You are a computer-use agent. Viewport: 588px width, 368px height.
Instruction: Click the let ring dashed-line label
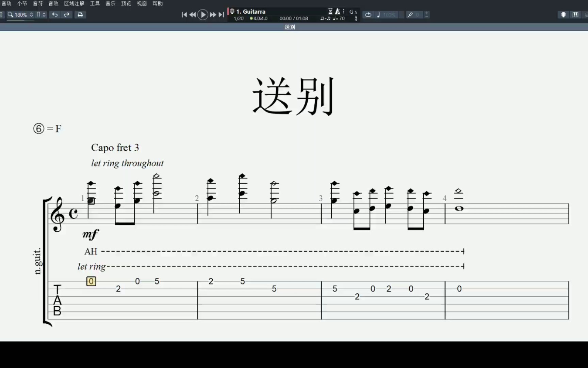click(x=92, y=266)
